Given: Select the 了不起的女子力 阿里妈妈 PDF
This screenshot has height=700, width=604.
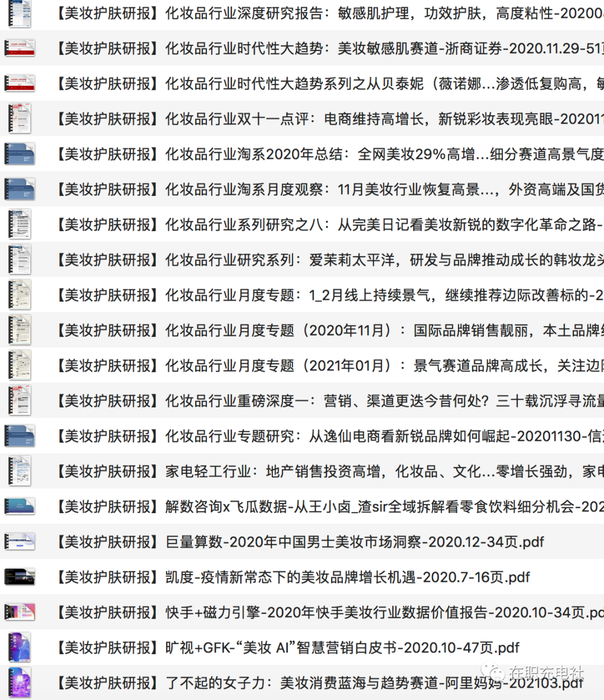Looking at the screenshot, I should click(x=319, y=683).
